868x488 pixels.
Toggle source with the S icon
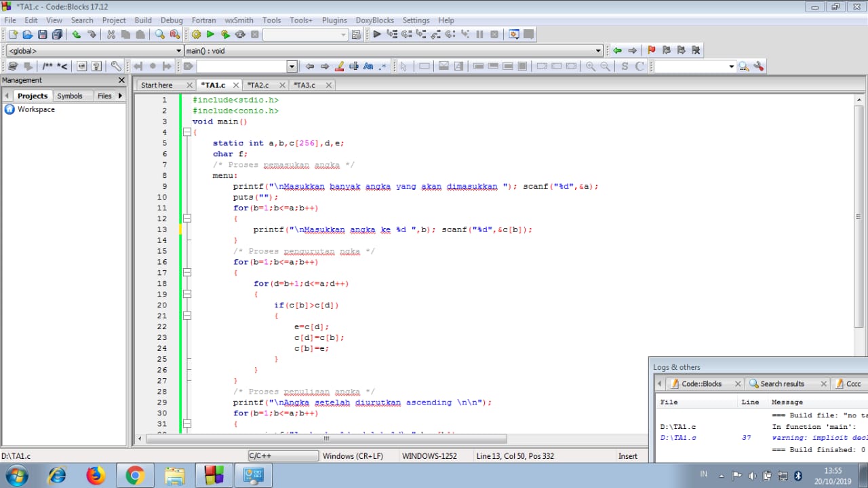point(625,67)
